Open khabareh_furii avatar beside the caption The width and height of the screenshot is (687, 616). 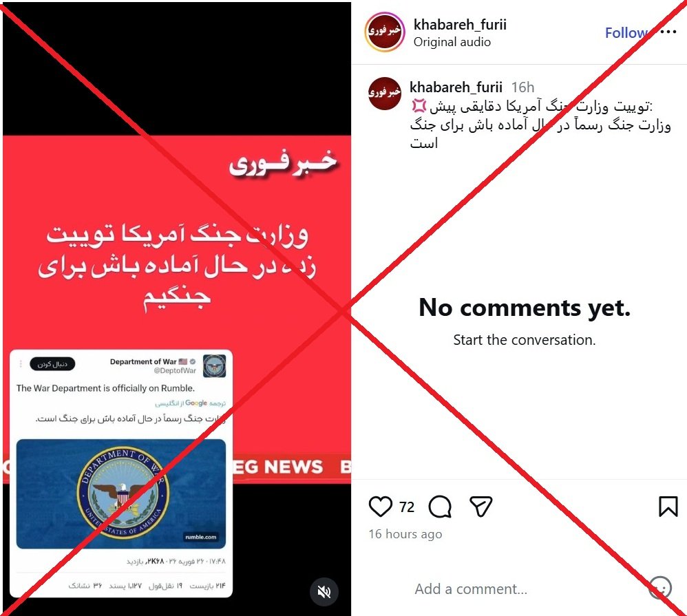[385, 94]
